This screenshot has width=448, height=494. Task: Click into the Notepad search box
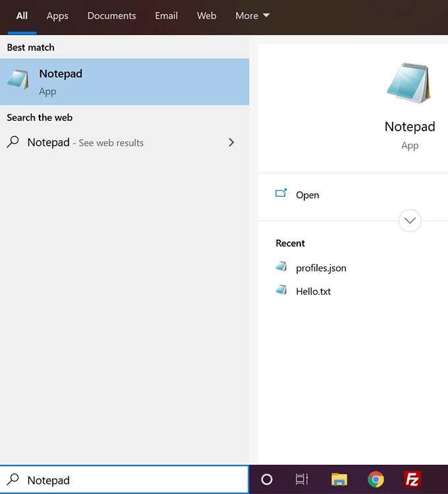point(125,479)
